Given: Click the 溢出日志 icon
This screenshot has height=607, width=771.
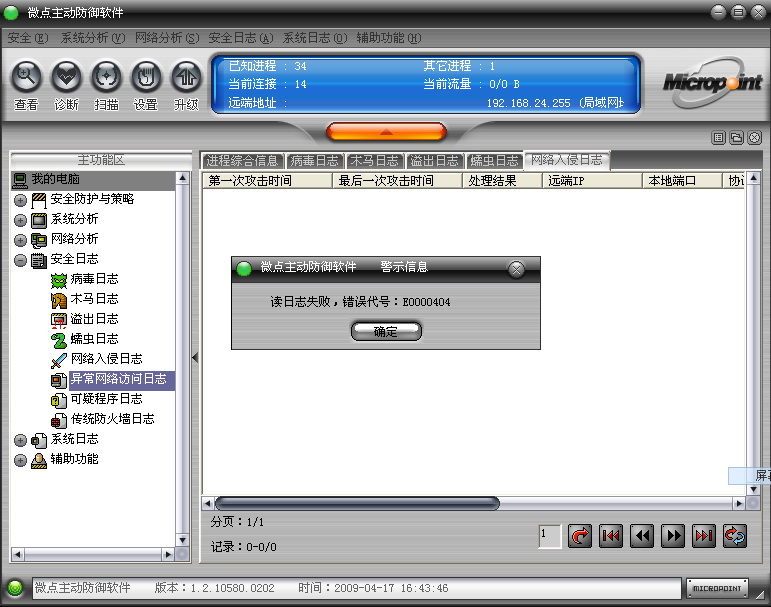Looking at the screenshot, I should point(59,320).
